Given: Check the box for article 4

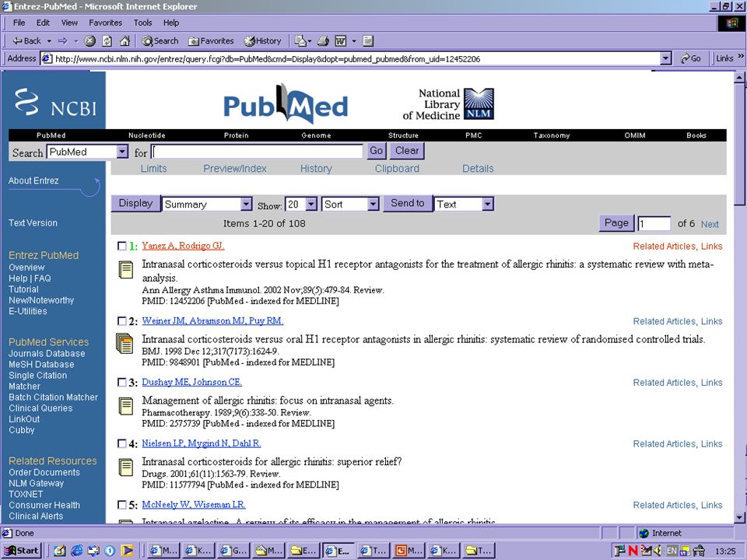Looking at the screenshot, I should click(122, 444).
